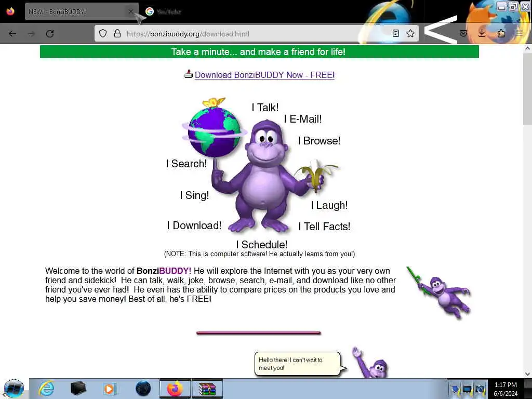The image size is (532, 399).
Task: Click the 'I Browse!' text
Action: point(319,141)
